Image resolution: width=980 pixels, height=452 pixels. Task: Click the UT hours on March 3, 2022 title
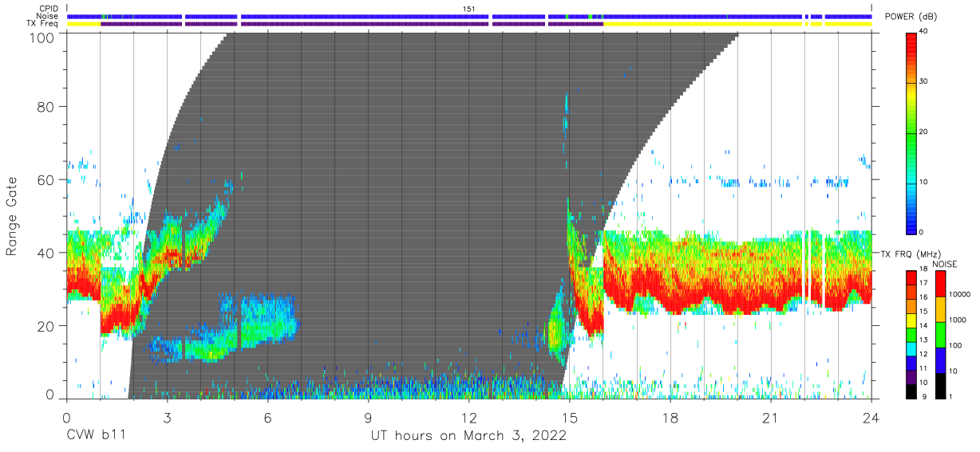pyautogui.click(x=468, y=436)
